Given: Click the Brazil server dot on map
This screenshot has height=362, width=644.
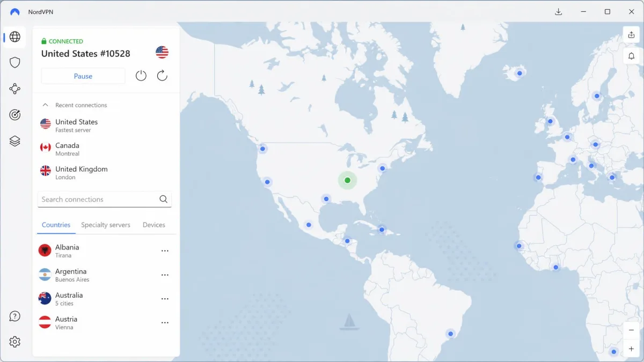Looking at the screenshot, I should [451, 334].
